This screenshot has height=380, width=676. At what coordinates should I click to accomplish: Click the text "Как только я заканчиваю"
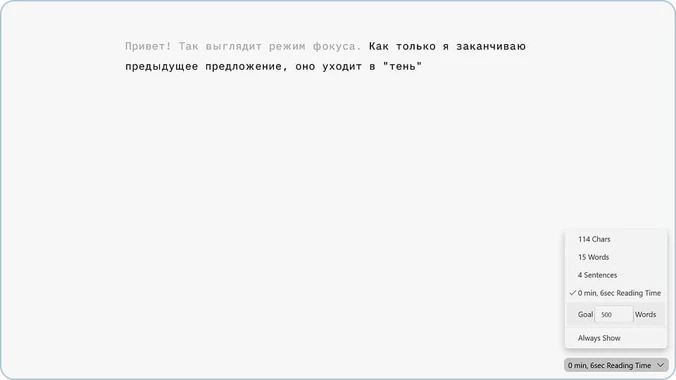[447, 46]
